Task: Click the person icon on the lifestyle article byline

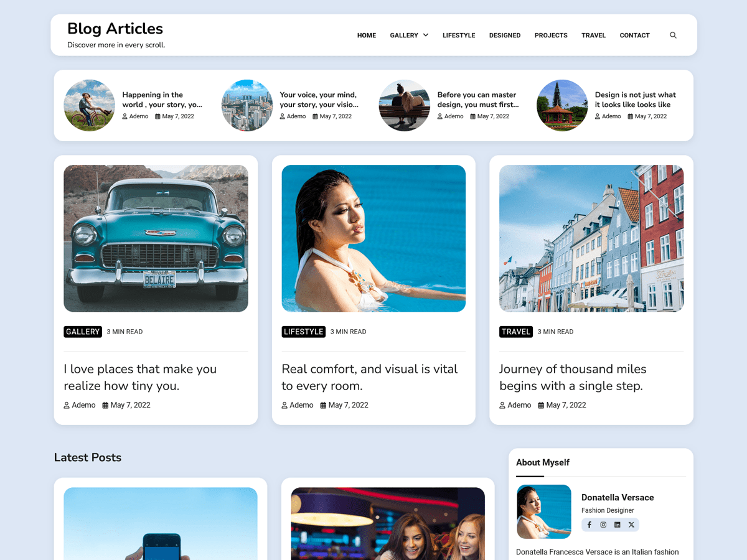Action: pyautogui.click(x=284, y=405)
